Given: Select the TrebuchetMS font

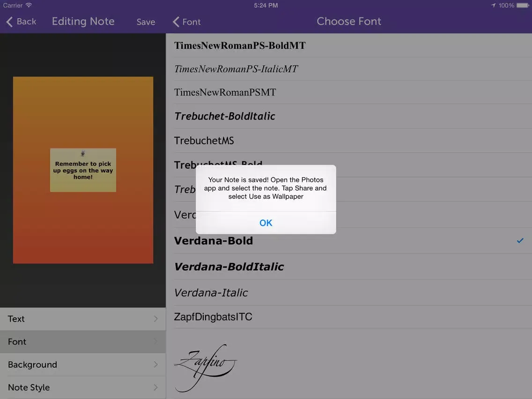Looking at the screenshot, I should pyautogui.click(x=349, y=140).
